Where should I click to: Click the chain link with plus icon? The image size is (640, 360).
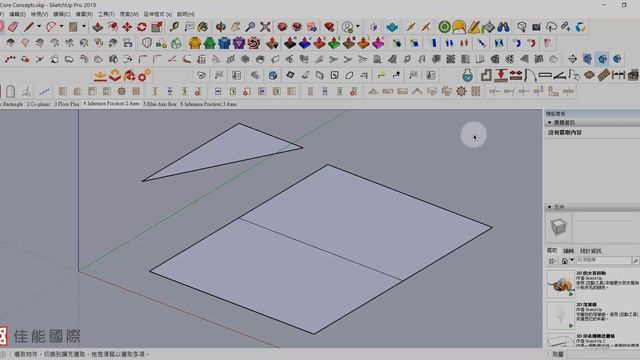click(566, 27)
